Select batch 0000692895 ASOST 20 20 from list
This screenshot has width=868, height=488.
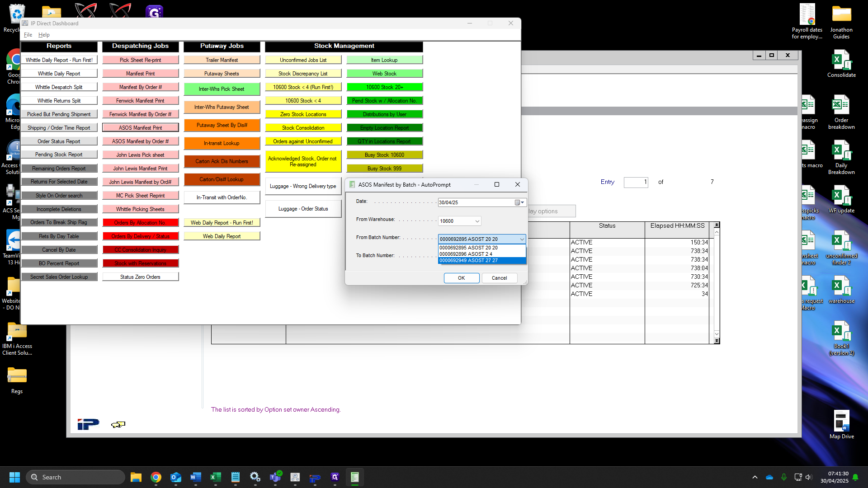[482, 248]
